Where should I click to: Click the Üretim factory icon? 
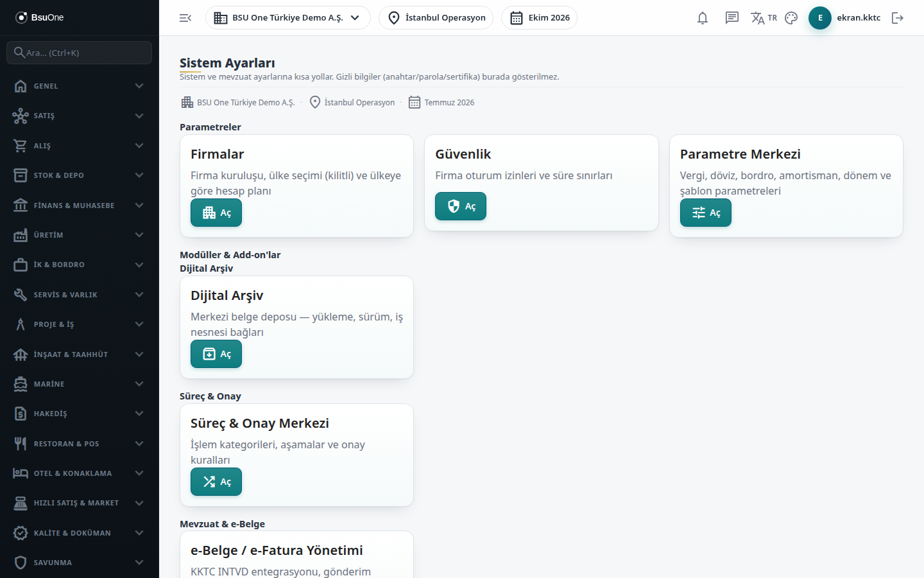click(x=21, y=235)
